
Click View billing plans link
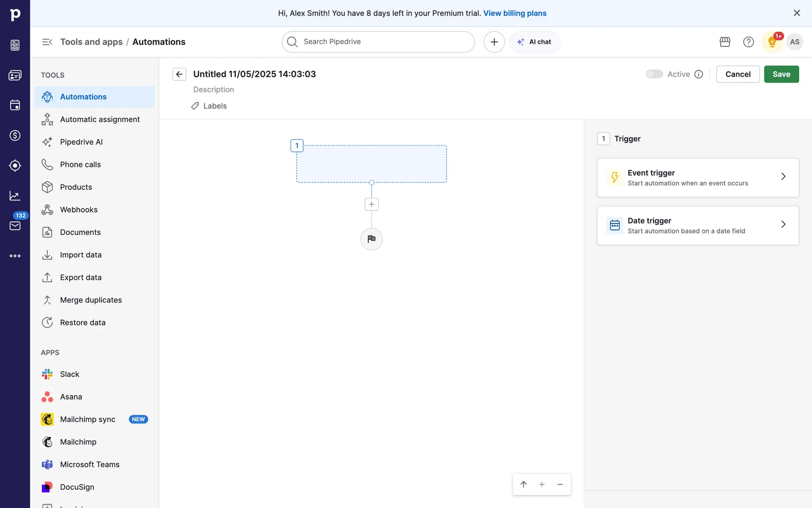point(515,13)
